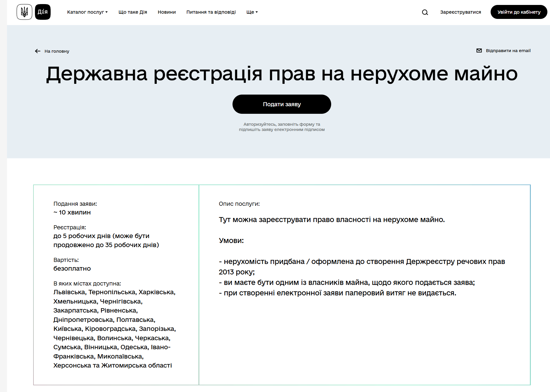Select the Відправити на email link
Viewport: 550px width, 392px height.
click(x=508, y=51)
